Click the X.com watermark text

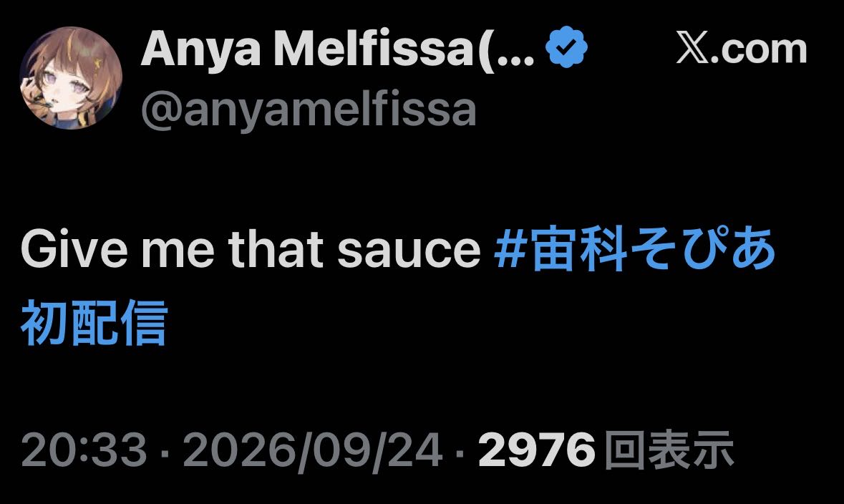(x=741, y=49)
